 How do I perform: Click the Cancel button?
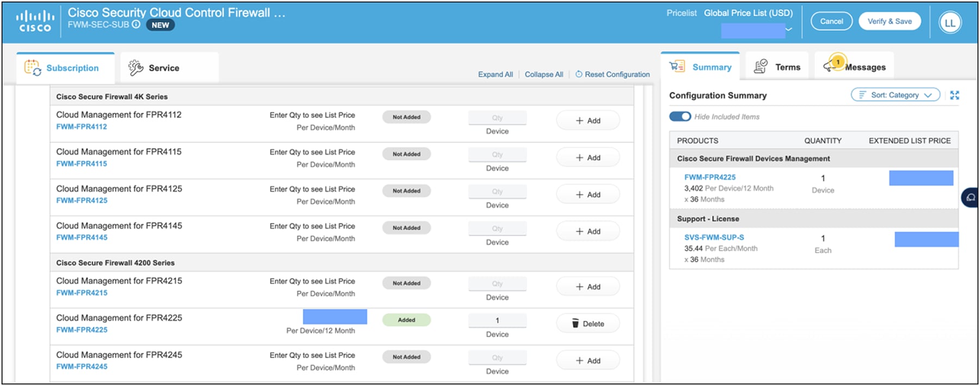831,21
